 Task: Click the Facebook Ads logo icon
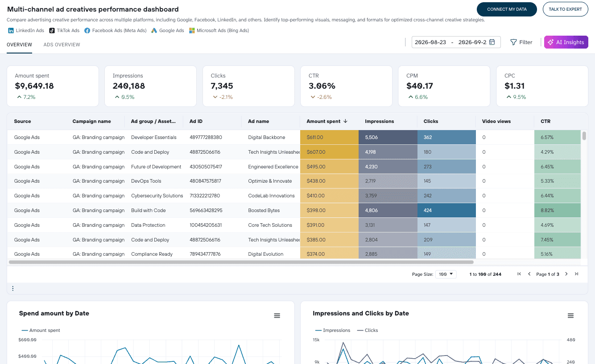(x=87, y=31)
